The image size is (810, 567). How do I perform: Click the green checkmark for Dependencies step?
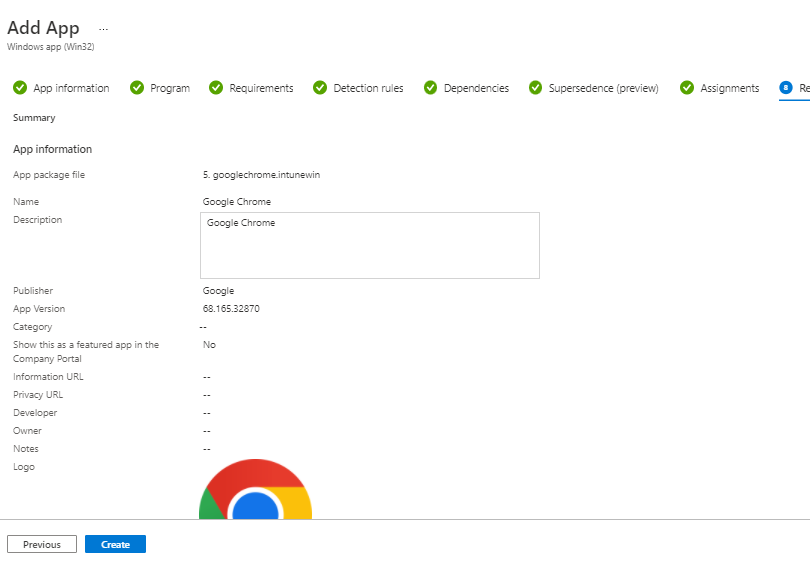click(x=430, y=88)
